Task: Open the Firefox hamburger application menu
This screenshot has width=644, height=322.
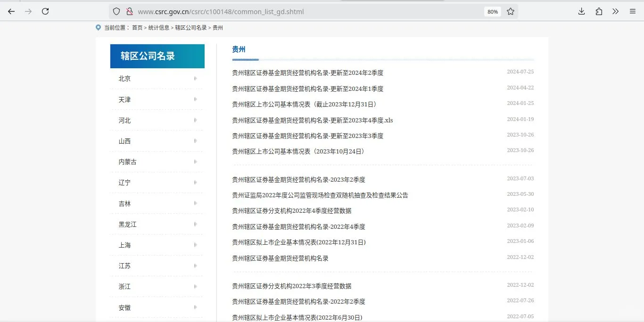Action: point(632,11)
